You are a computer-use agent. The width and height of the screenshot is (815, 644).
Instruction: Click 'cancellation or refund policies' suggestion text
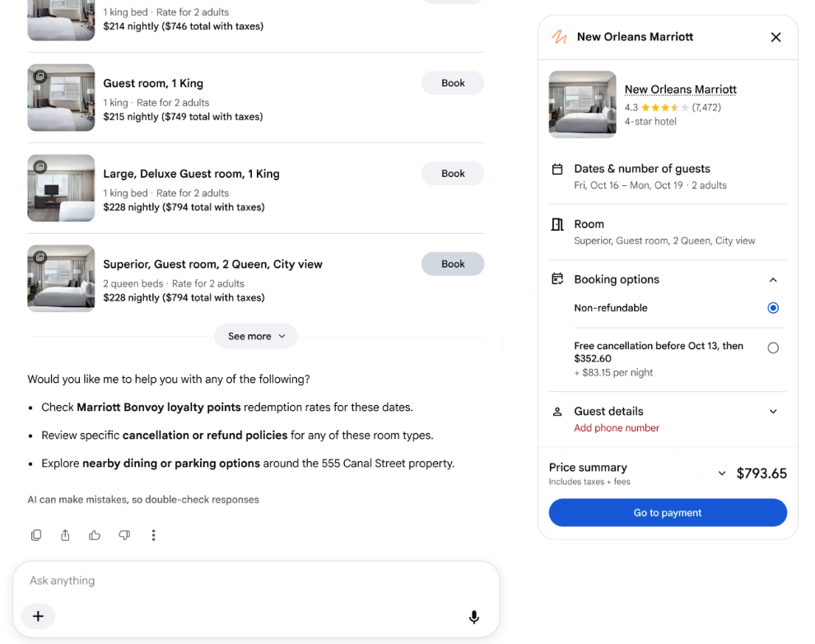[205, 436]
